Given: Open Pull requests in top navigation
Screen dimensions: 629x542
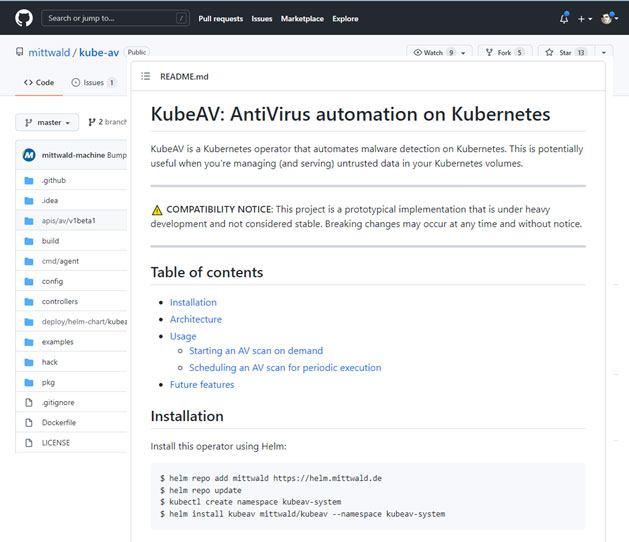Looking at the screenshot, I should pos(219,18).
